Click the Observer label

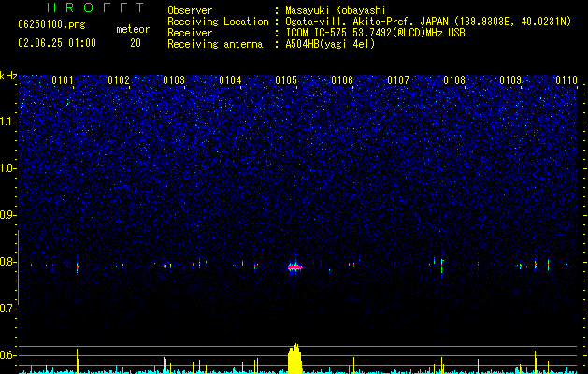pyautogui.click(x=190, y=10)
